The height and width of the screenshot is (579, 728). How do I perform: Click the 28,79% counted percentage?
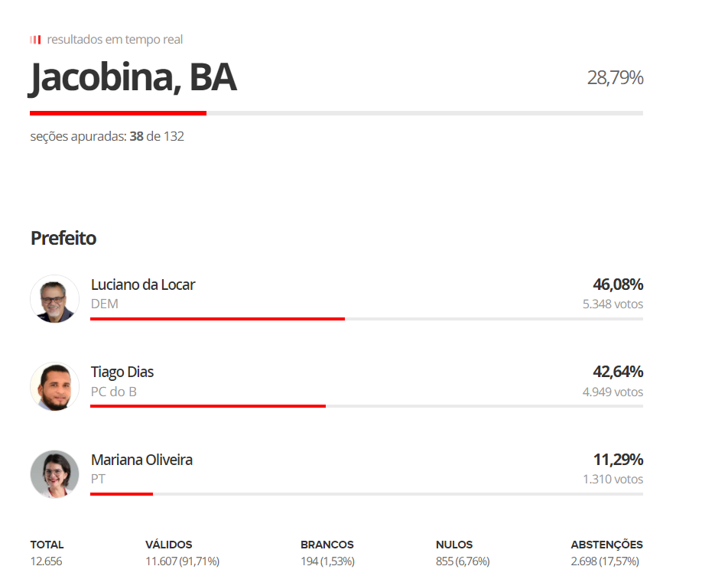(x=615, y=77)
